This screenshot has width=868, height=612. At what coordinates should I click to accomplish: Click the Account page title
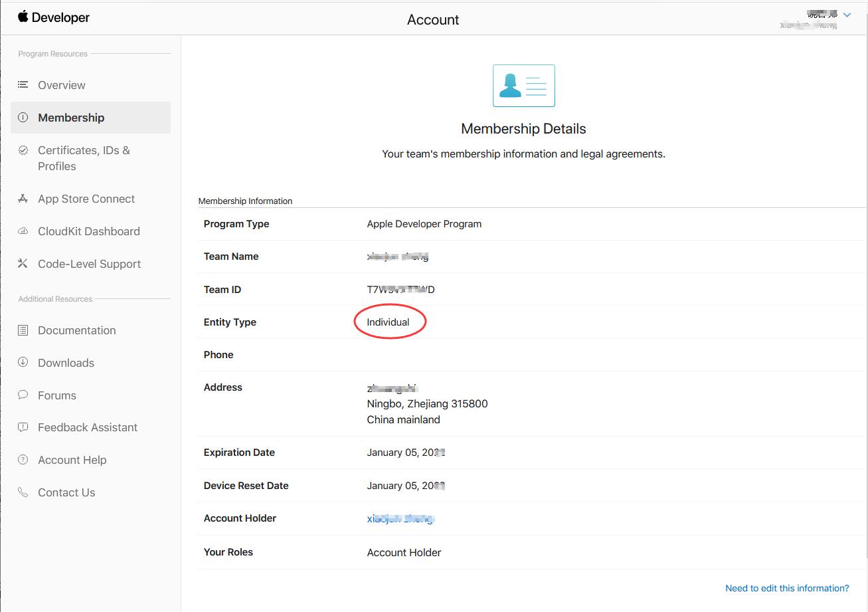pyautogui.click(x=433, y=20)
